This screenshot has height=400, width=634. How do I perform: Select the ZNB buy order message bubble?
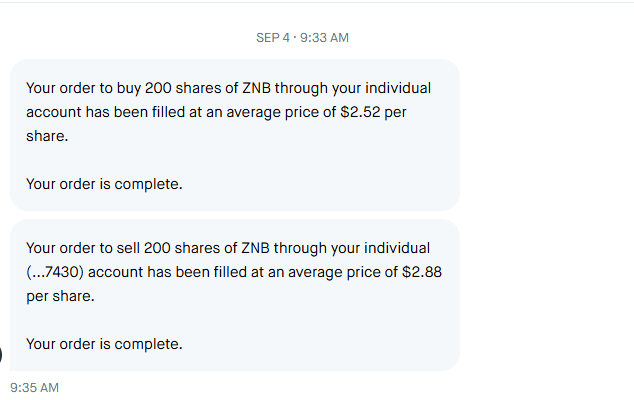pyautogui.click(x=234, y=135)
